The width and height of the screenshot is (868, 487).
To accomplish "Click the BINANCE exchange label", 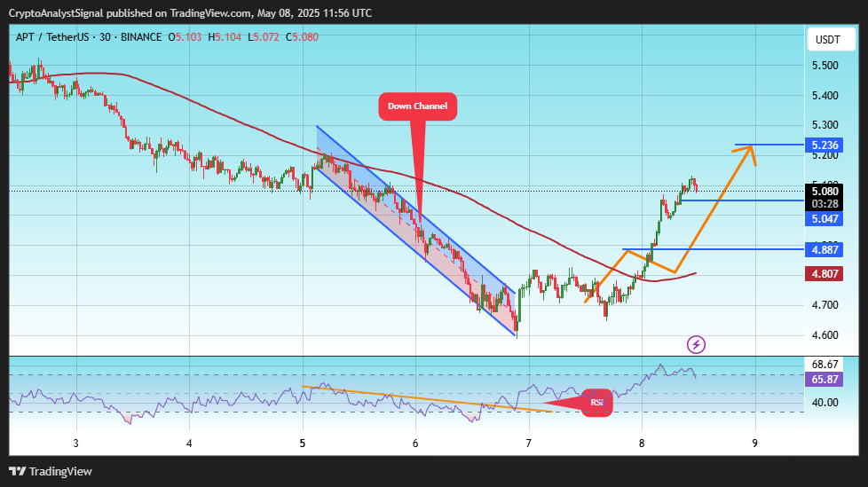I will (x=141, y=37).
